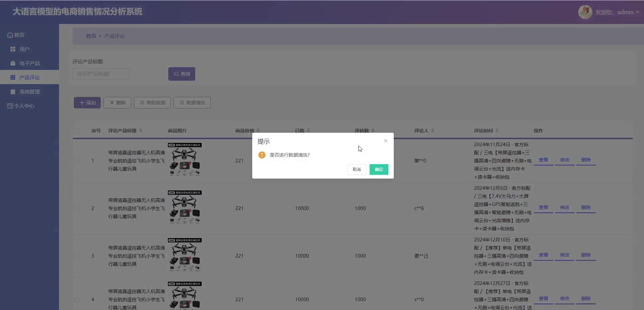Open the drone product image in row 3
The width and height of the screenshot is (644, 310).
(185, 255)
